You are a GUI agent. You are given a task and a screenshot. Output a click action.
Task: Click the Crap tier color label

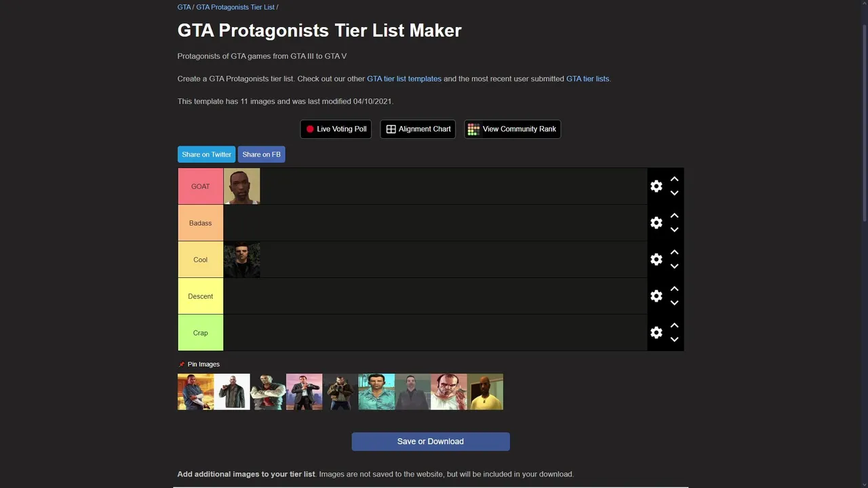pos(201,333)
